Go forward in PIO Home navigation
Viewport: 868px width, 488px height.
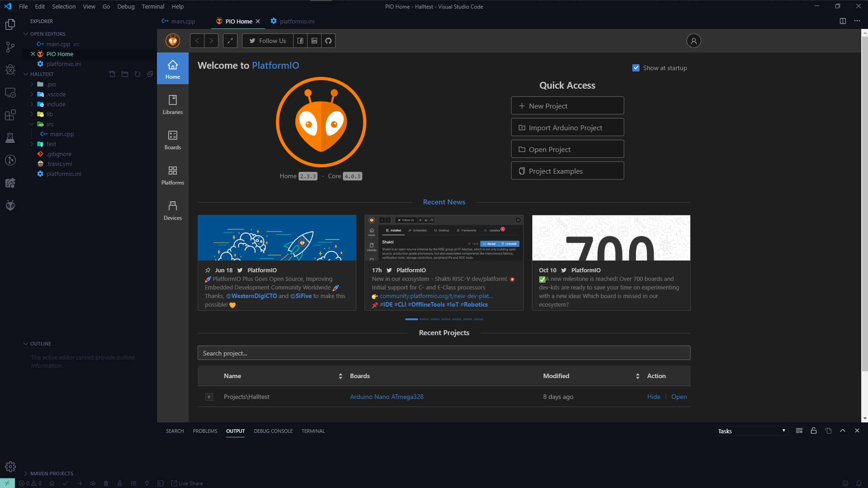pyautogui.click(x=211, y=41)
